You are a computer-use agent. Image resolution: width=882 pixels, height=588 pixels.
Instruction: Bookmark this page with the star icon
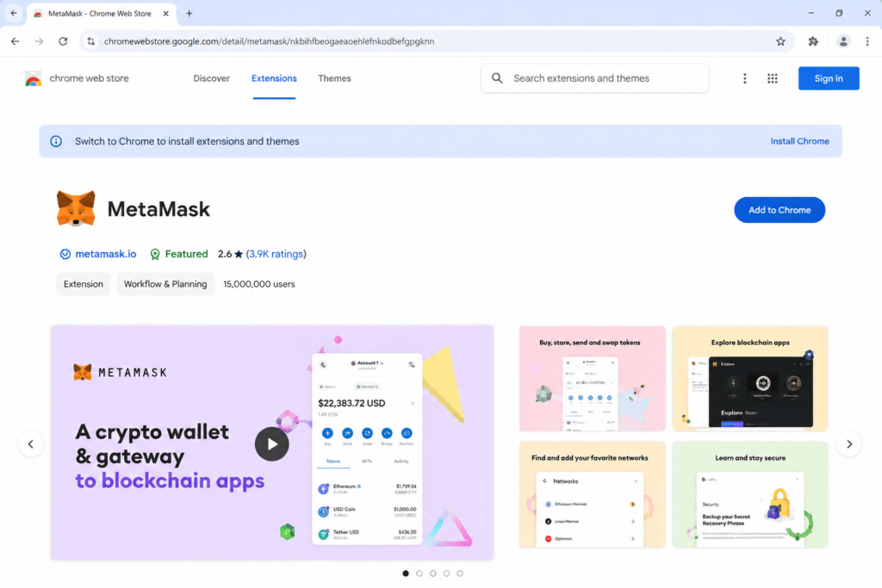(780, 41)
